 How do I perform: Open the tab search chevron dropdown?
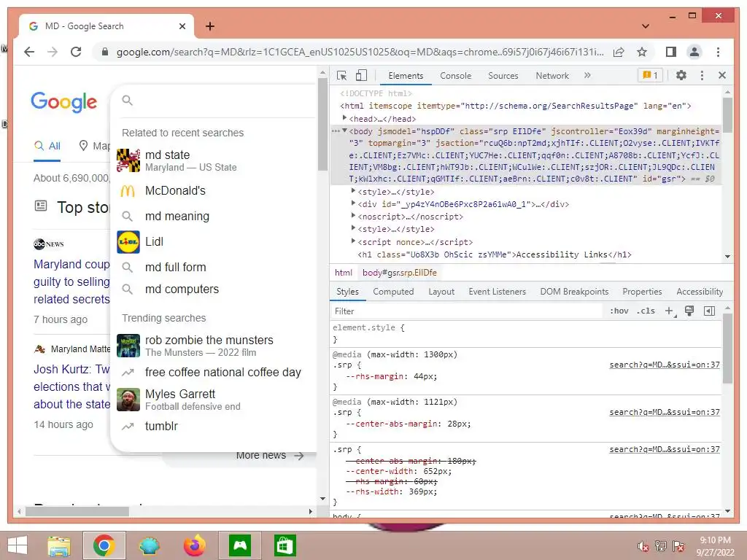(646, 26)
